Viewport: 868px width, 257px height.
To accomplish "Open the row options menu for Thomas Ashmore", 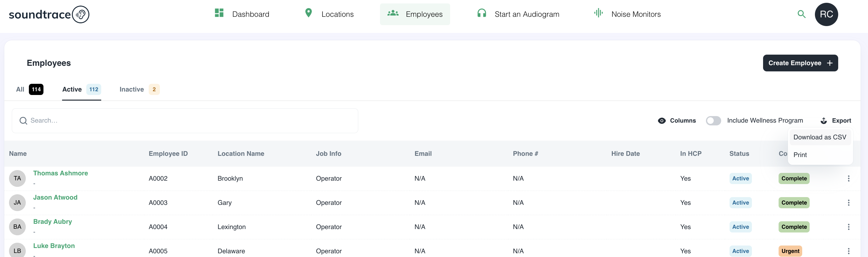I will coord(848,178).
